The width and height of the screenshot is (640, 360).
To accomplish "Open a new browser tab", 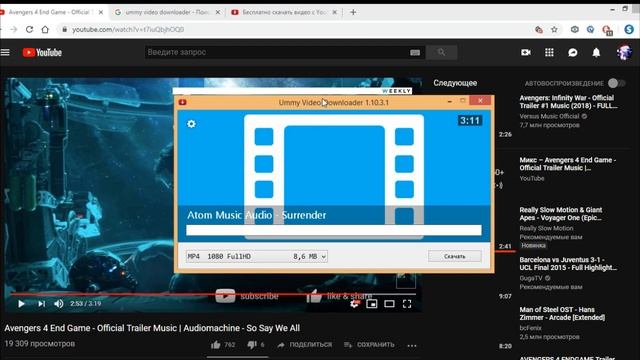I will [353, 12].
